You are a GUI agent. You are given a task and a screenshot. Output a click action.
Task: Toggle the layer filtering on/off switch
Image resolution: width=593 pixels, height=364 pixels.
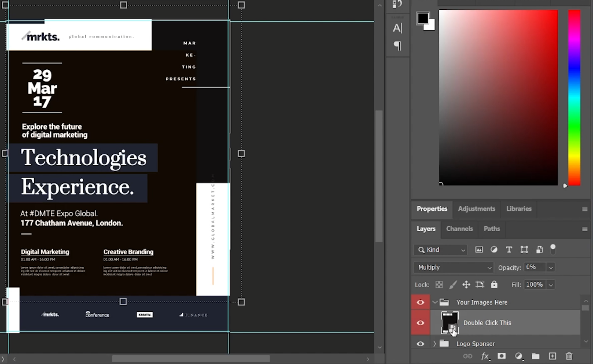[x=553, y=249]
